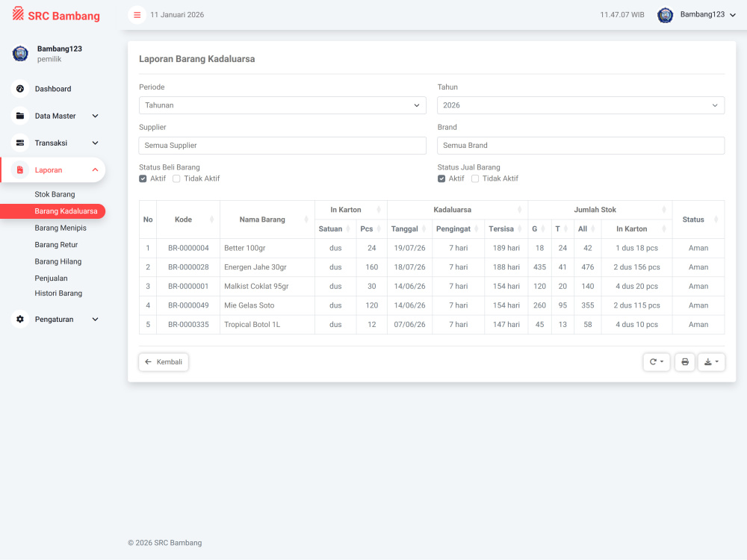
Task: Open Histori Barang report
Action: 58,293
